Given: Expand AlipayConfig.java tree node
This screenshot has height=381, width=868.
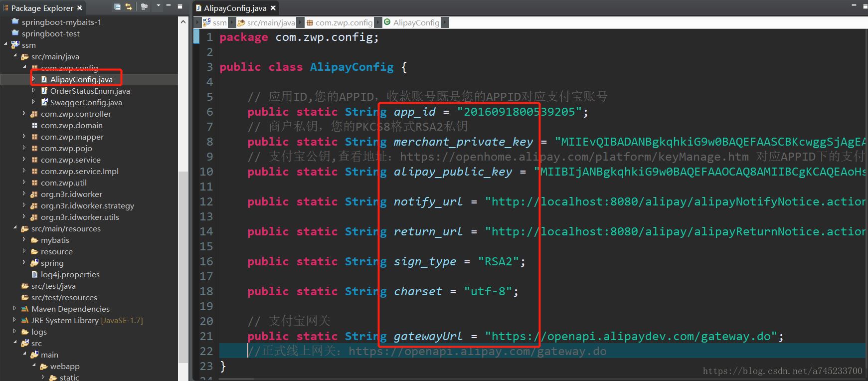Looking at the screenshot, I should (x=34, y=79).
